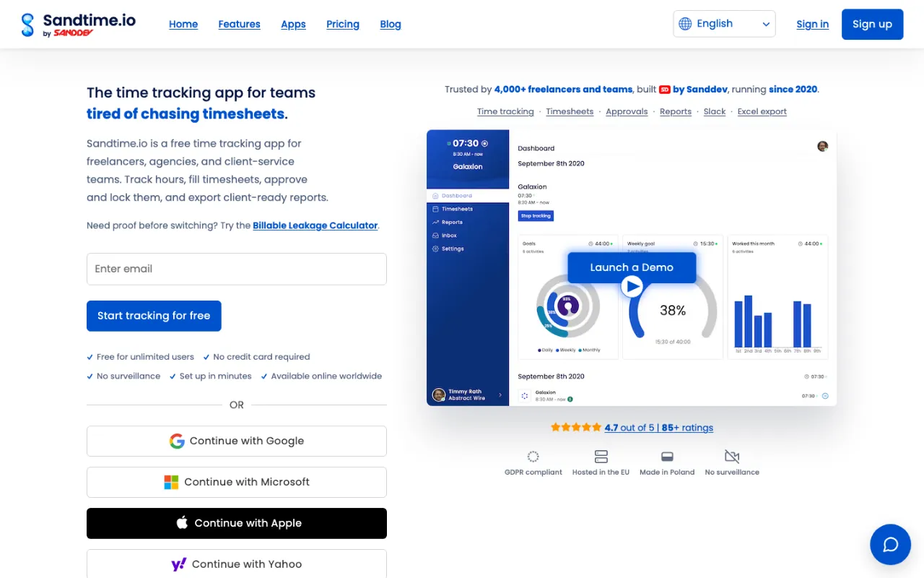Viewport: 924px width, 578px height.
Task: Focus the Enter email field
Action: pos(237,269)
